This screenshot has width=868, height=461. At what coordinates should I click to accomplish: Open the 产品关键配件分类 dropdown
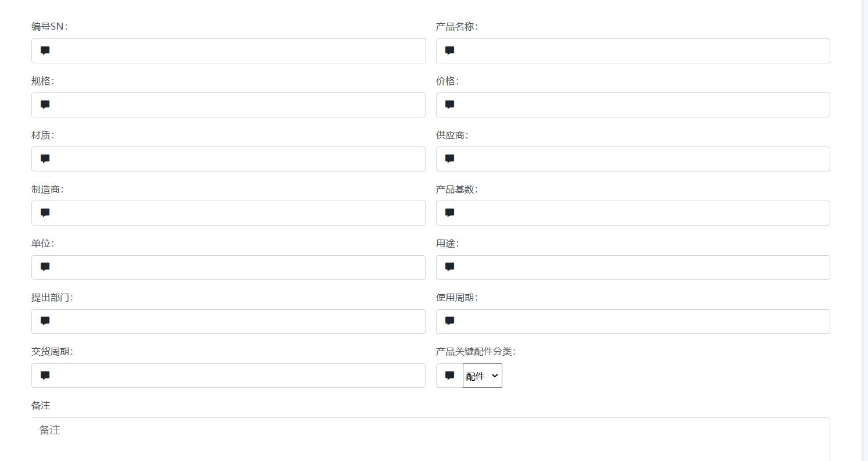tap(483, 376)
